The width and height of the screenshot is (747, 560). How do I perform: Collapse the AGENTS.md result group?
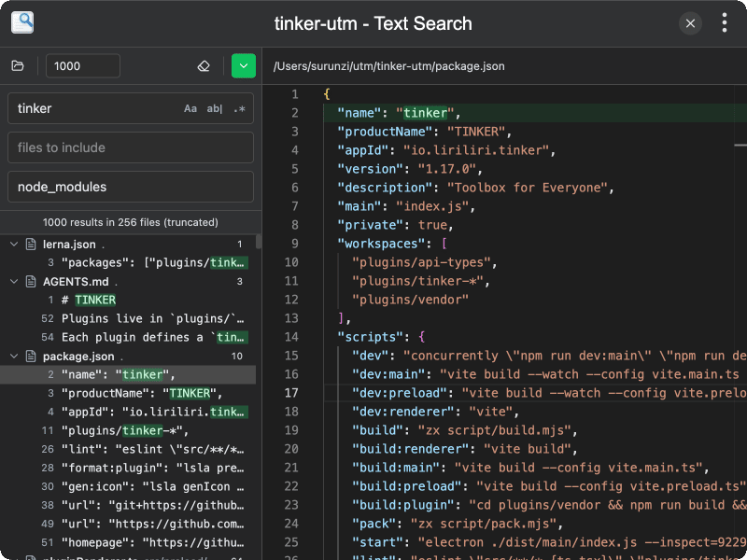[x=14, y=282]
